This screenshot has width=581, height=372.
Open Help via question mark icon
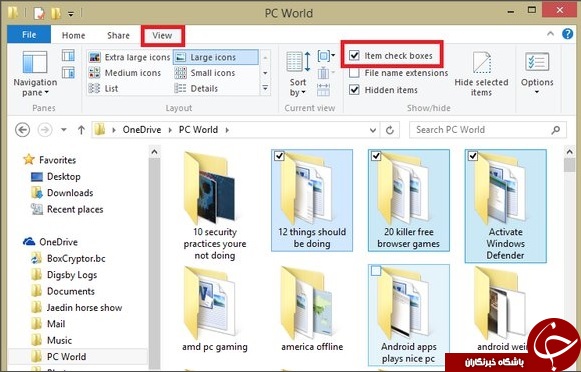coord(567,34)
